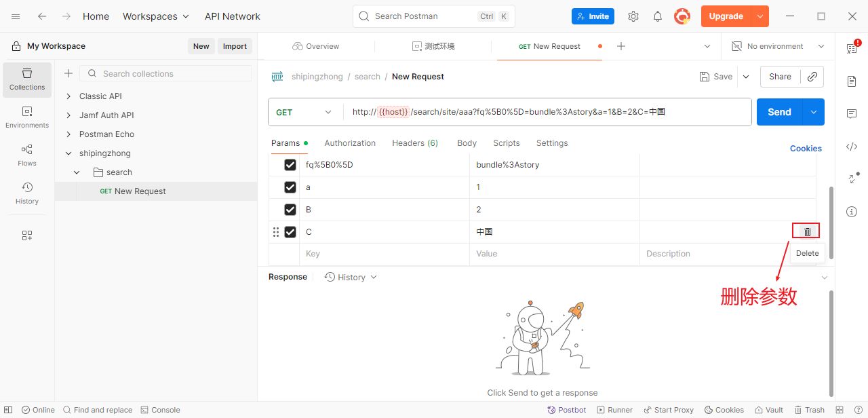Image resolution: width=868 pixels, height=418 pixels.
Task: Disable the fq%5B0%5D parameter checkbox
Action: coord(290,165)
